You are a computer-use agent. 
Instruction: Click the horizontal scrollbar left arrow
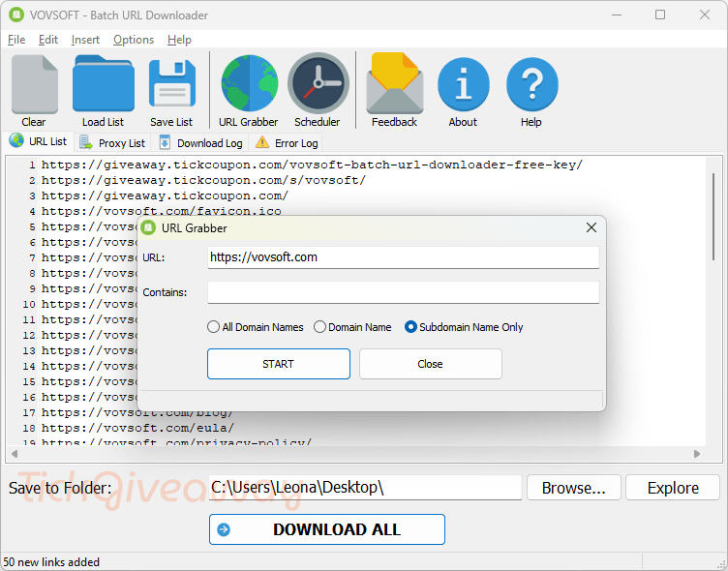[x=15, y=454]
